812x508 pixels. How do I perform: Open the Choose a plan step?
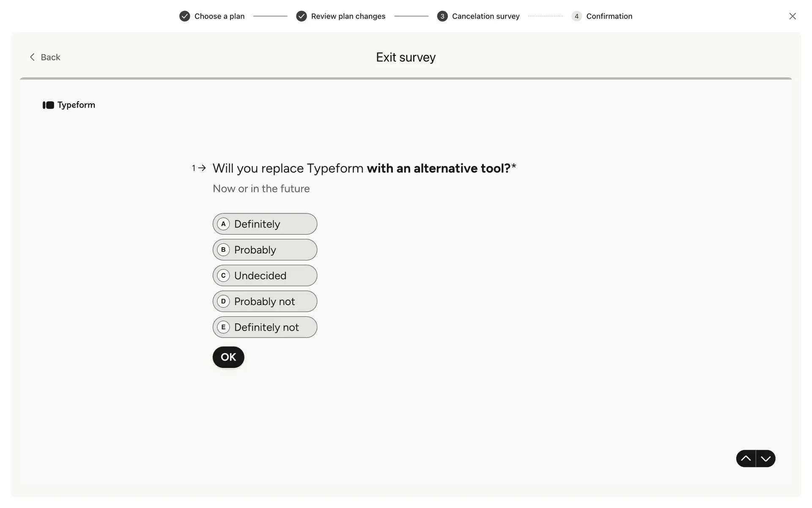[219, 16]
